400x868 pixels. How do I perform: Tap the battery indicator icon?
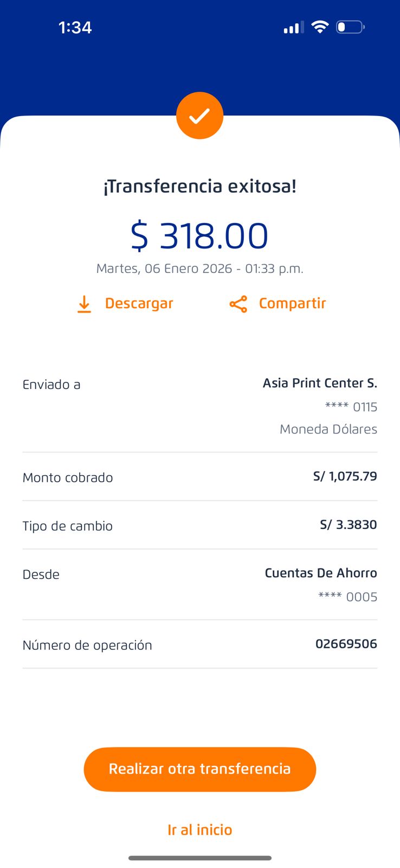tap(350, 27)
